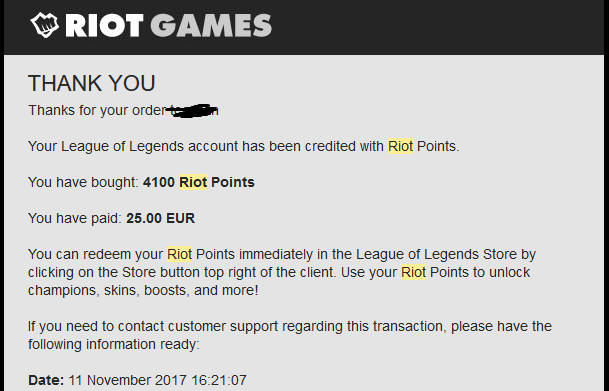Click the Riot Games fist logo icon

45,25
